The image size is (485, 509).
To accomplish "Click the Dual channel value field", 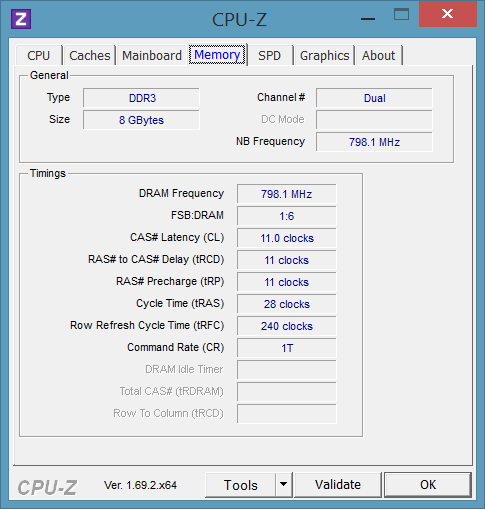I will point(374,98).
